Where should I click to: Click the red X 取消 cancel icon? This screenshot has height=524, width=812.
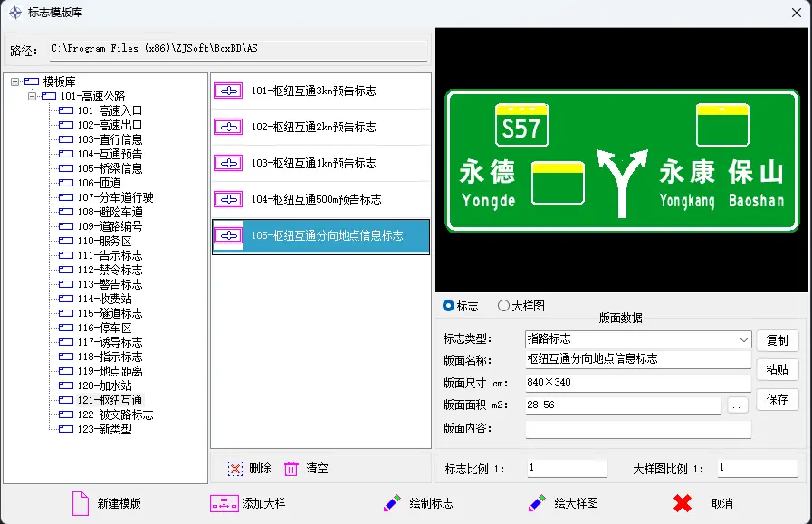pyautogui.click(x=683, y=503)
